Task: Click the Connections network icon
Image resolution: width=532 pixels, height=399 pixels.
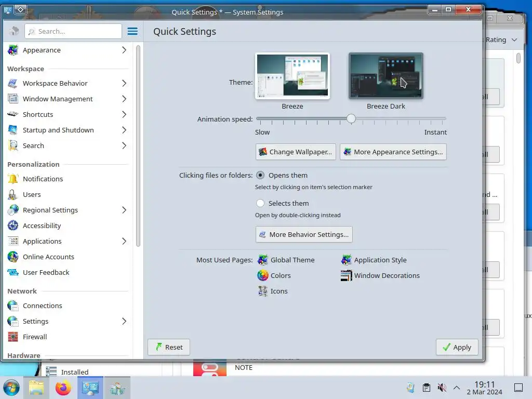Action: (13, 305)
